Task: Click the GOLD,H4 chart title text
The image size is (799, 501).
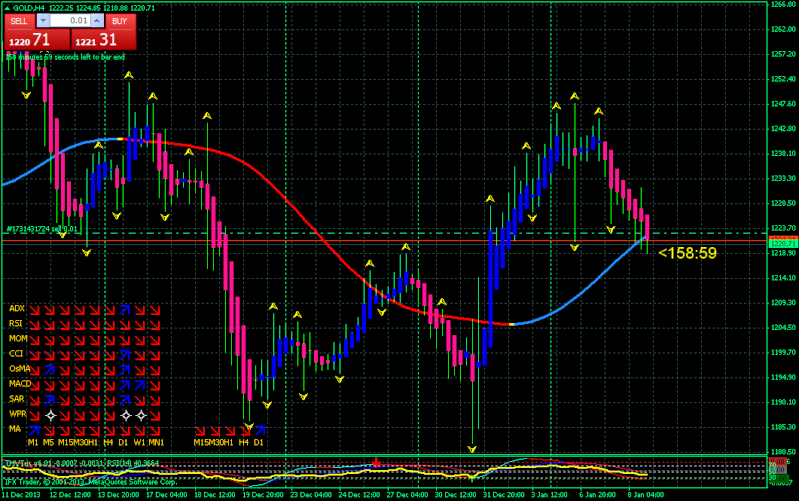Action: pyautogui.click(x=29, y=8)
